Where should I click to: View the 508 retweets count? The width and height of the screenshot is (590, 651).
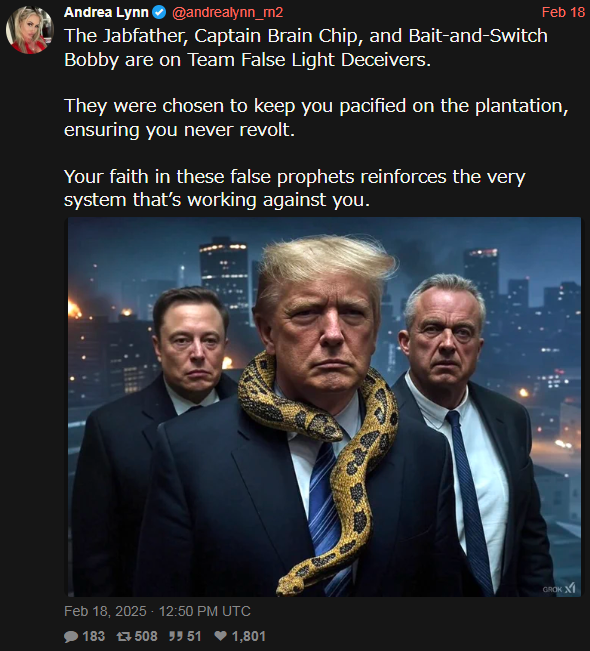tap(146, 636)
